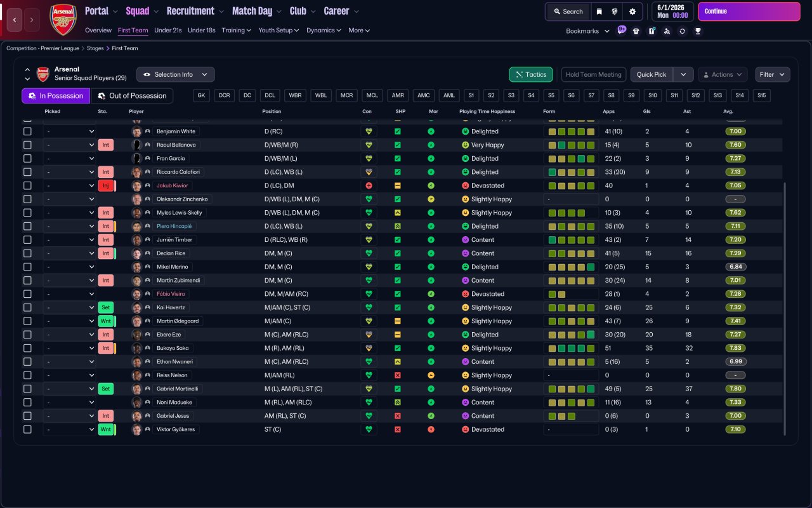The width and height of the screenshot is (812, 508).
Task: Click the Arsenal club crest logo
Action: tap(63, 19)
